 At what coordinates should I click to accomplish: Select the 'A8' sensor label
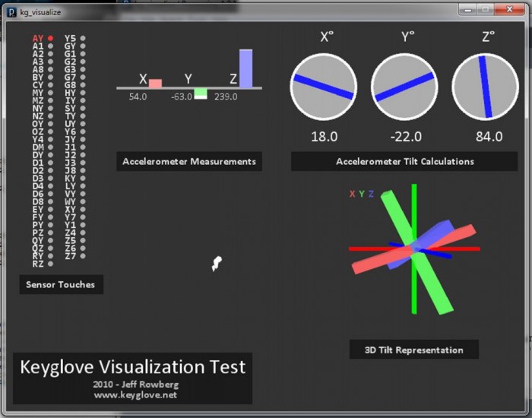pos(38,70)
